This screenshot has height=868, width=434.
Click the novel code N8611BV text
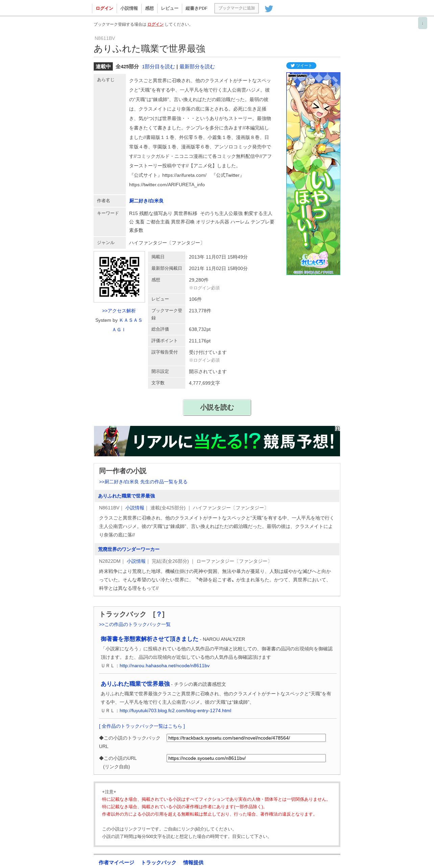tap(105, 38)
